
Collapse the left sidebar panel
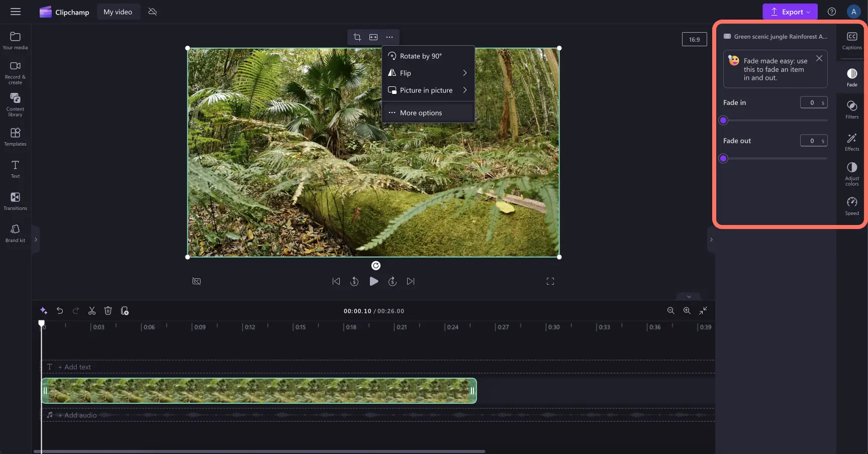(x=36, y=240)
